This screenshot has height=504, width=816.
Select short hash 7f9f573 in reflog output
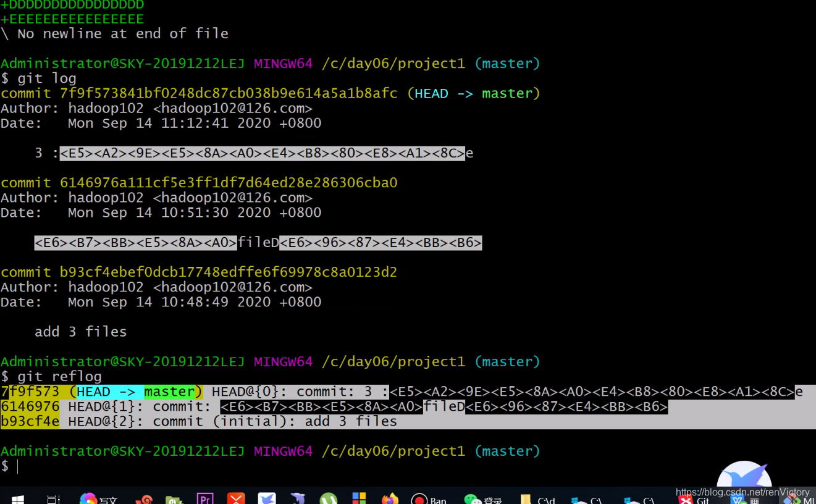click(30, 392)
